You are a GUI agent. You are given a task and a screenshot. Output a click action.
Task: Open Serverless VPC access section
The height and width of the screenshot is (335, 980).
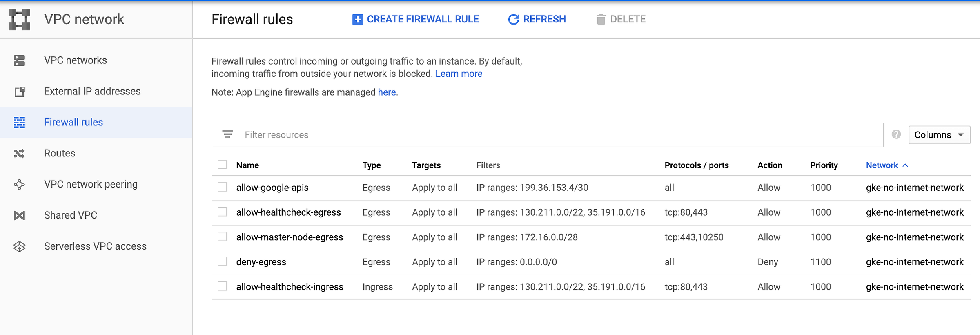tap(95, 246)
